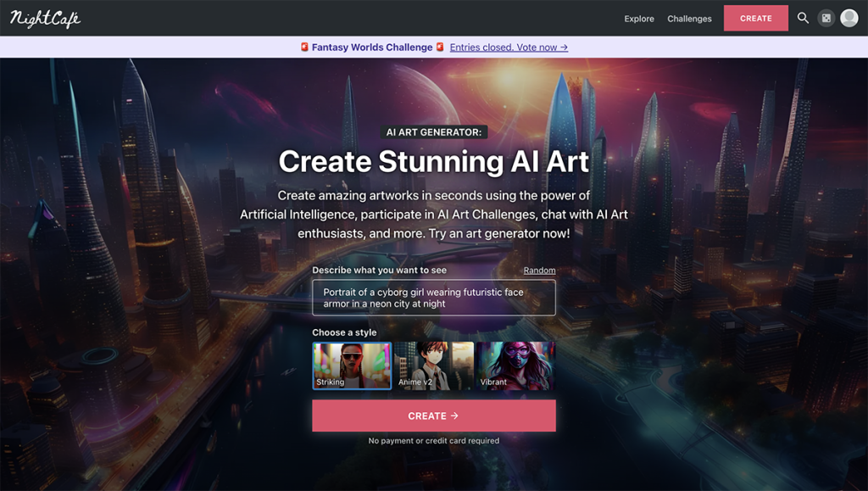Click the 'Entries closed. Vote now' link
The image size is (868, 491).
pos(508,47)
